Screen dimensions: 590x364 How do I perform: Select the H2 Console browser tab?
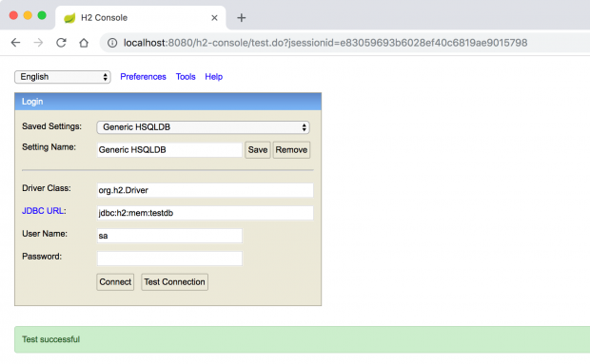(x=141, y=18)
